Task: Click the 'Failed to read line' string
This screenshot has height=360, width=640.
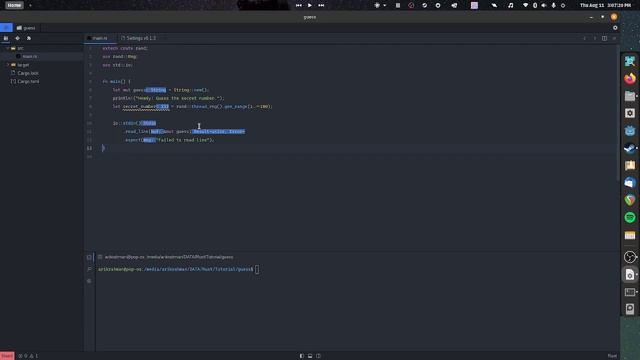Action: tap(183, 140)
